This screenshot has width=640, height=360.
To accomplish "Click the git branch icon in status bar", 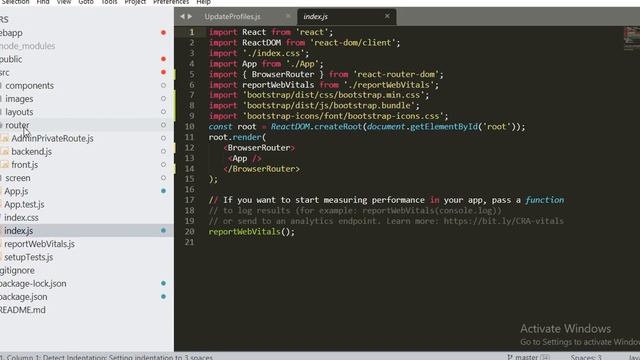I will pyautogui.click(x=510, y=357).
